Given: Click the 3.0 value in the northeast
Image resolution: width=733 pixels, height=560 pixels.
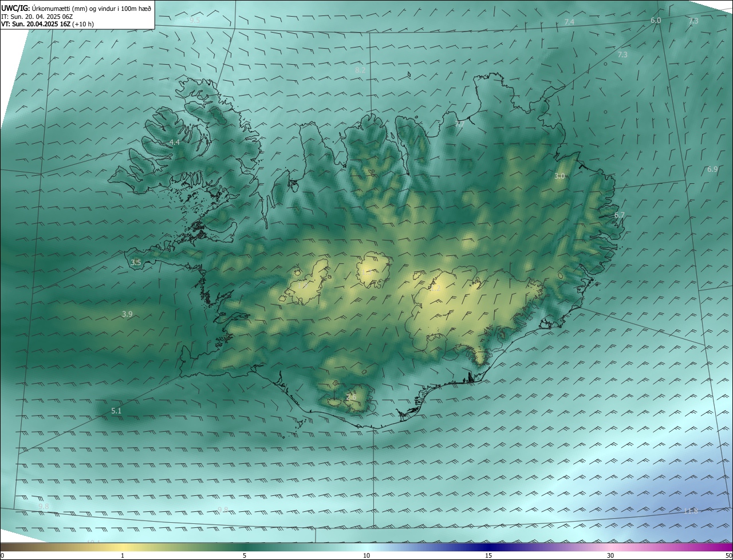Looking at the screenshot, I should click(559, 176).
